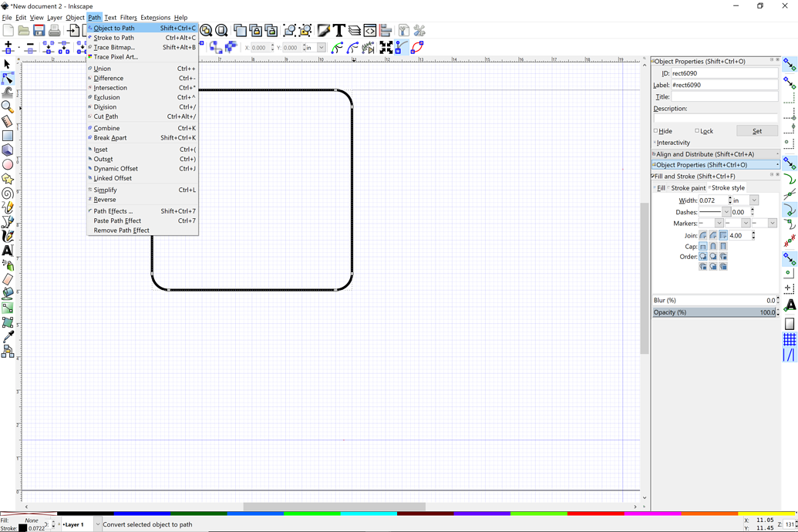Open the XML editor icon
This screenshot has width=798, height=532.
pos(369,31)
